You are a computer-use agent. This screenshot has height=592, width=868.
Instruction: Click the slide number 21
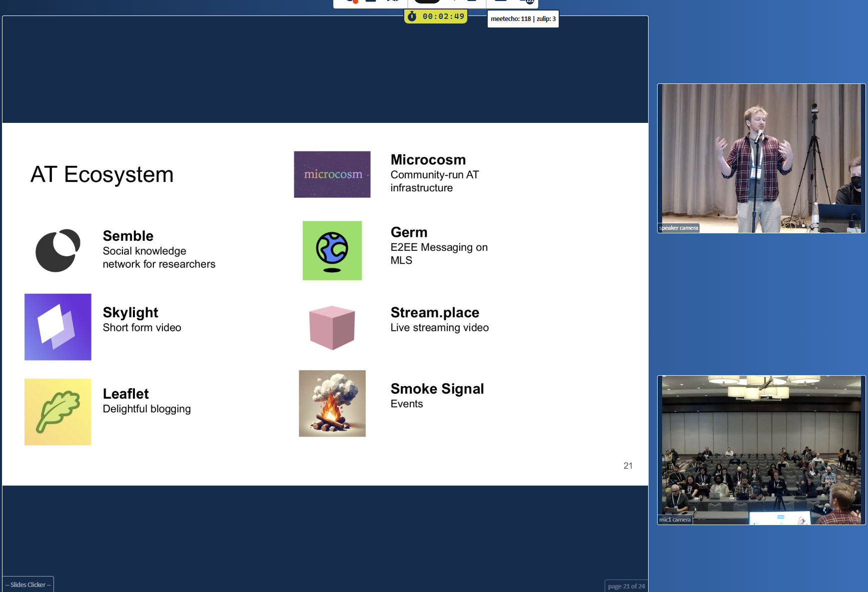(628, 466)
